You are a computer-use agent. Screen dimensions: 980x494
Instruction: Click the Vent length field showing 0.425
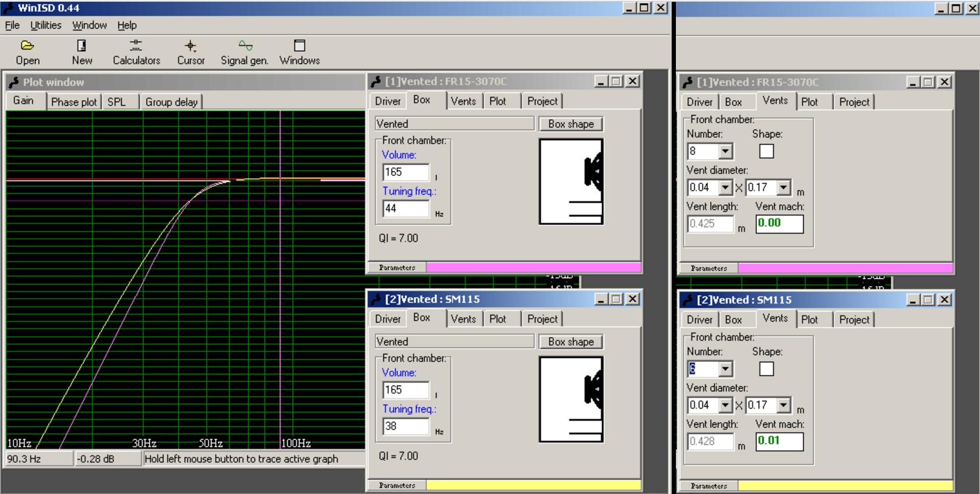click(710, 224)
